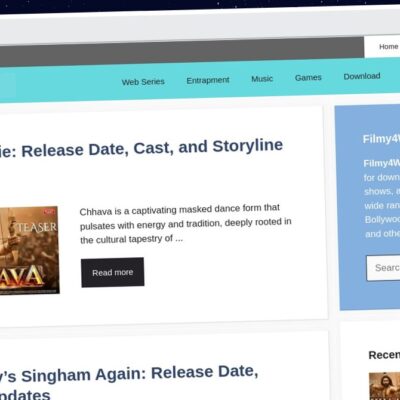Open the Chhava teaser poster thumbnail
400x400 pixels.
(x=29, y=251)
